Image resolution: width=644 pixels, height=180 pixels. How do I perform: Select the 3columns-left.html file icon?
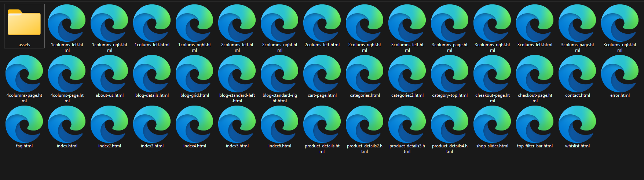pos(407,23)
